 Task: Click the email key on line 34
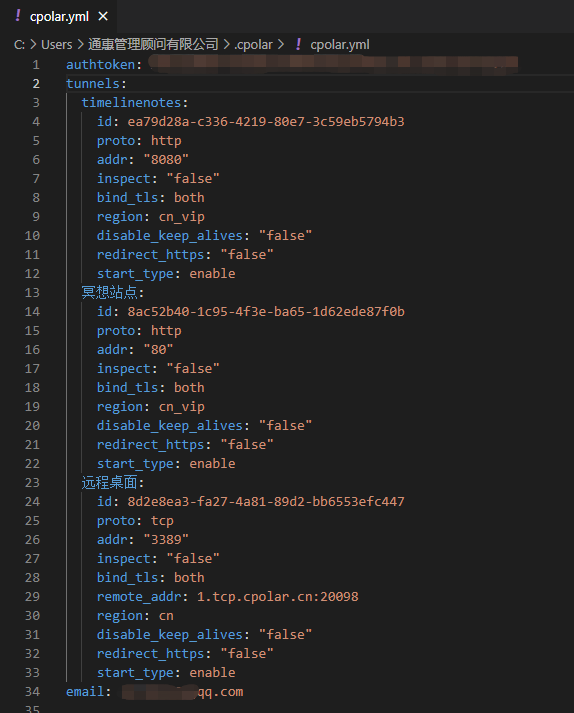[x=85, y=692]
